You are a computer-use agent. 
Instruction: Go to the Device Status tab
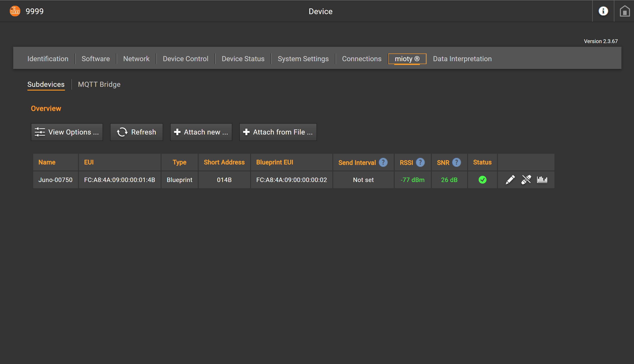click(243, 59)
